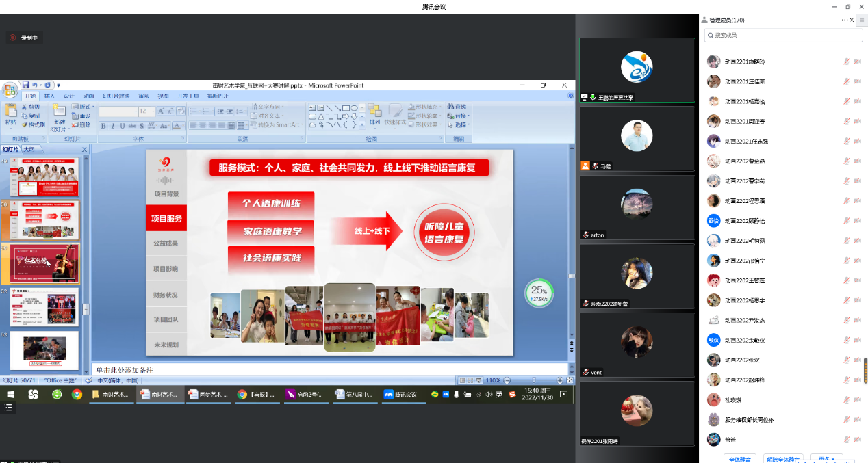This screenshot has width=868, height=463.
Task: Toggle italic text formatting
Action: 112,126
